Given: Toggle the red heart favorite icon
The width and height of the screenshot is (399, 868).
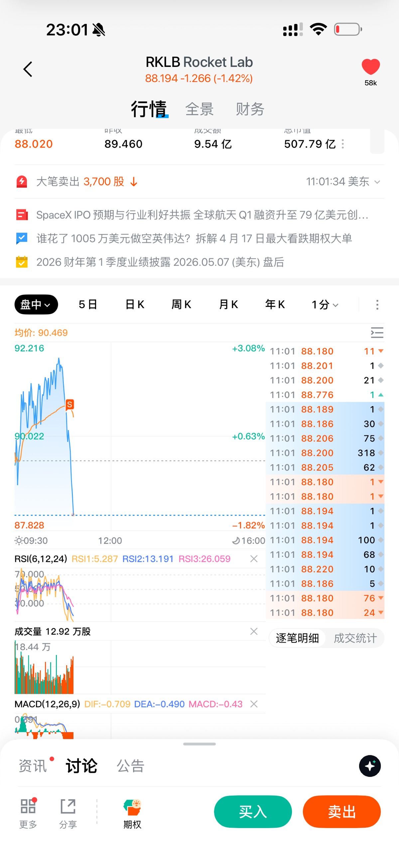Looking at the screenshot, I should tap(370, 67).
